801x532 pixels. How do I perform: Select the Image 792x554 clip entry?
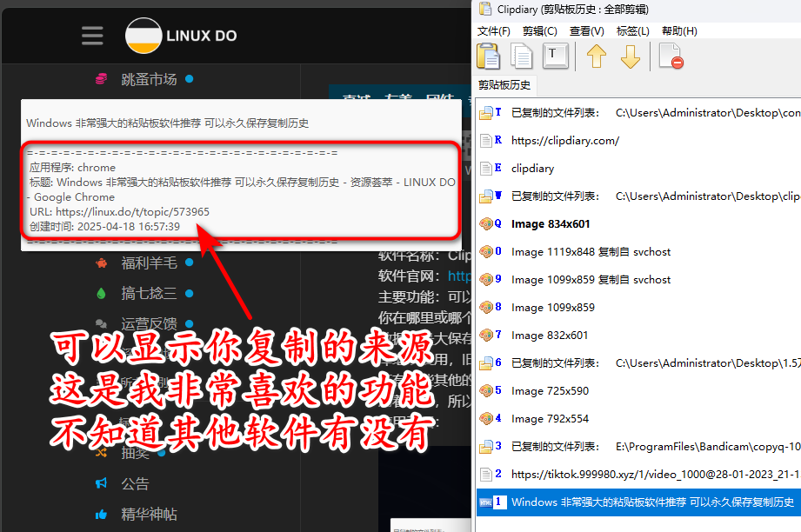coord(638,419)
